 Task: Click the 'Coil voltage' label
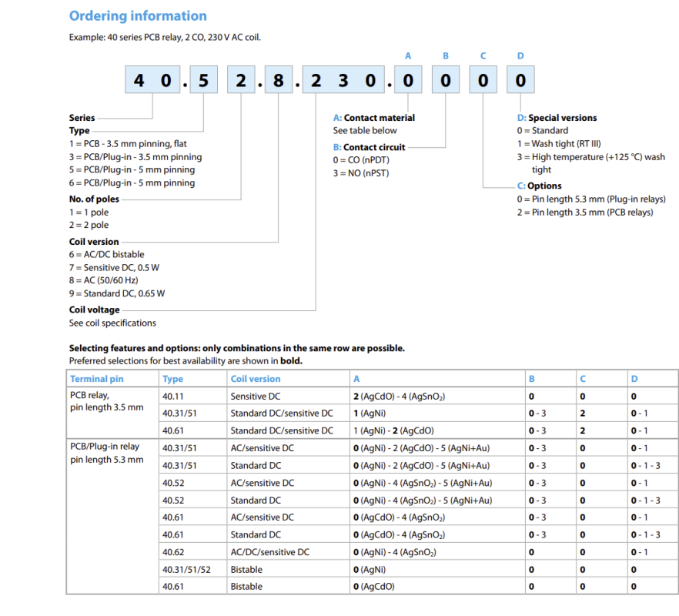(x=95, y=310)
